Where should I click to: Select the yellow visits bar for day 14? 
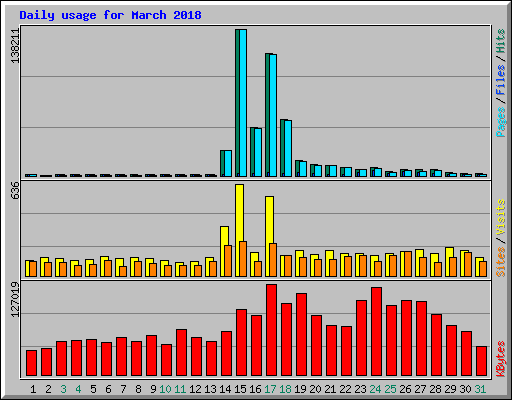pos(224,251)
